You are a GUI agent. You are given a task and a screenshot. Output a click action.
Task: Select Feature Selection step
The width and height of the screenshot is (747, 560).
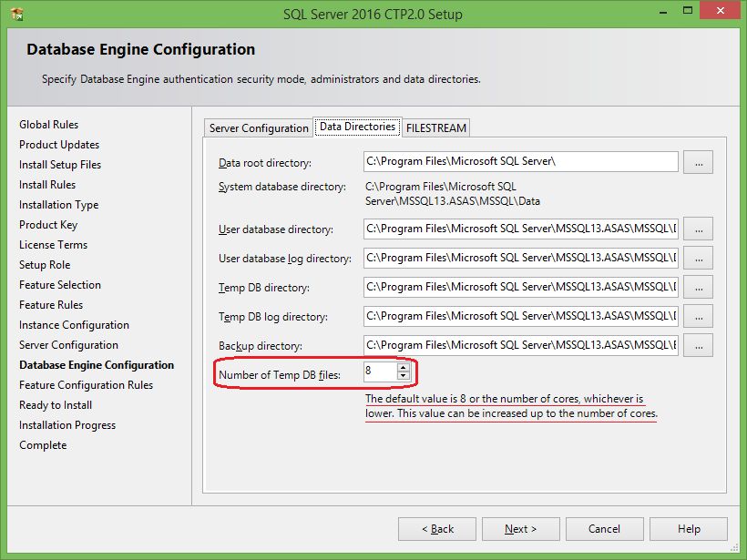[60, 284]
